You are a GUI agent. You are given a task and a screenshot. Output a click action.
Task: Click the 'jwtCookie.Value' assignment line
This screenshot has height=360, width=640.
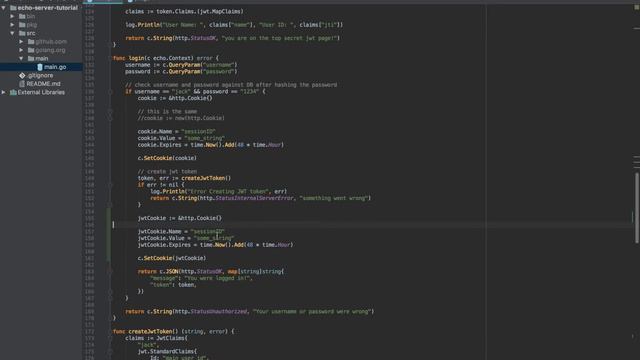pyautogui.click(x=186, y=238)
